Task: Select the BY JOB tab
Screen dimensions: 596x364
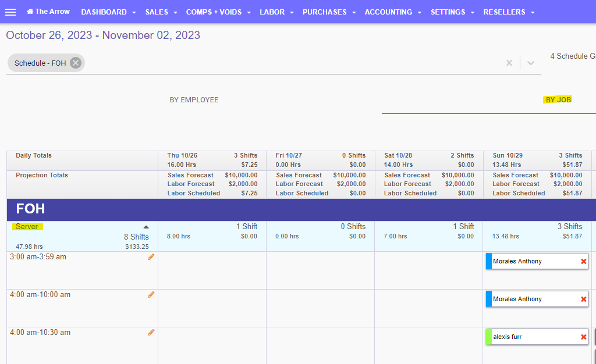Action: click(557, 99)
